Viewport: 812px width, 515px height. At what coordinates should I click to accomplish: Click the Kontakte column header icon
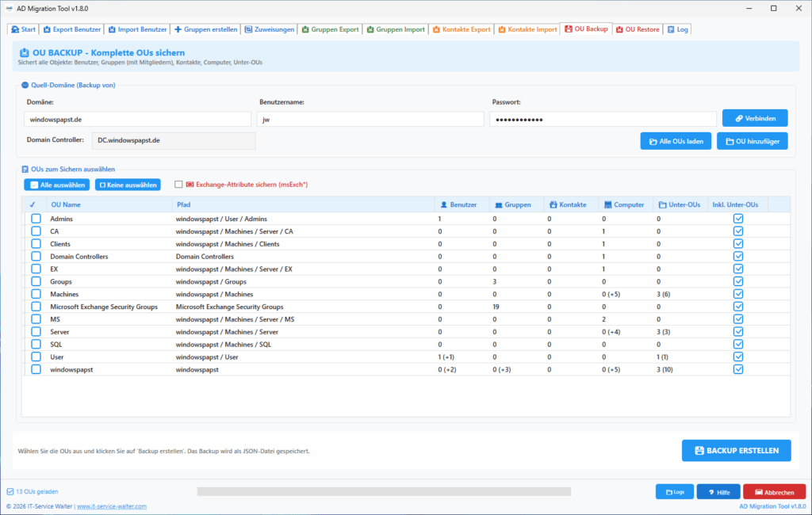(x=553, y=205)
